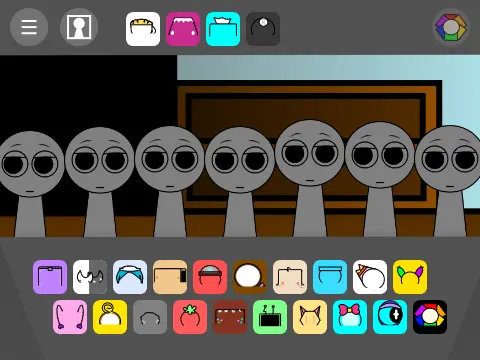Click the keyhole portrait icon

click(x=79, y=27)
